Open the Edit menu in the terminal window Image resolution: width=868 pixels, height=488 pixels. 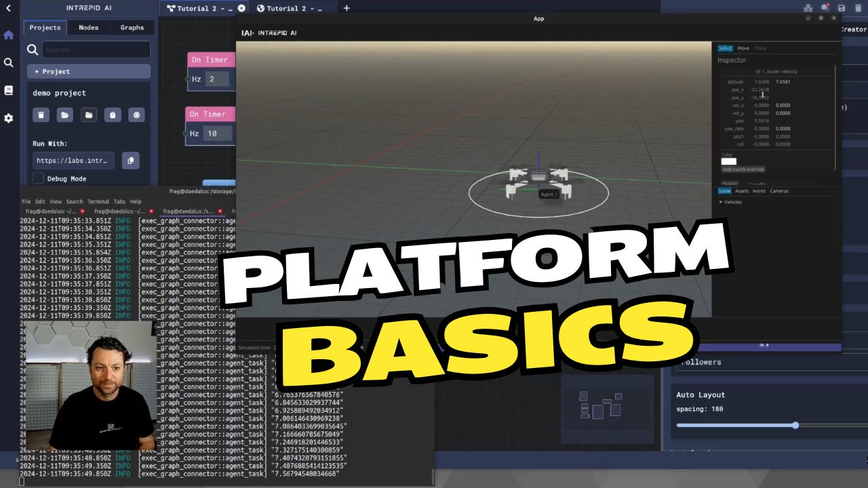click(40, 201)
